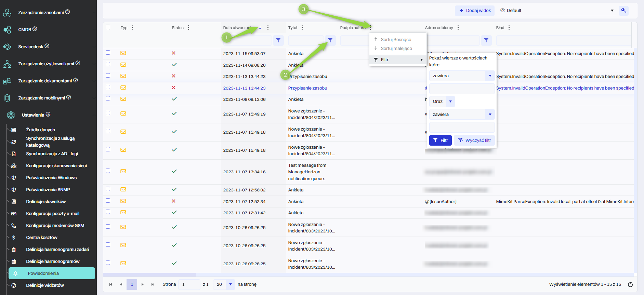The width and height of the screenshot is (644, 295).
Task: Open the Błąd column options menu
Action: click(509, 28)
